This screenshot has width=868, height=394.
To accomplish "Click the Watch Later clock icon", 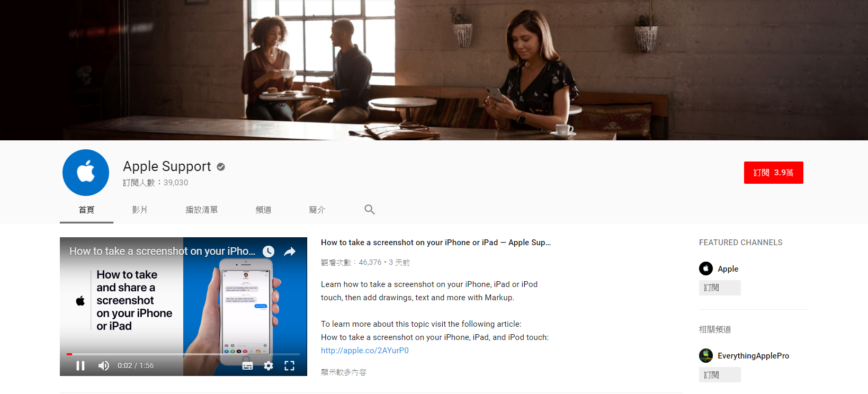I will click(269, 252).
